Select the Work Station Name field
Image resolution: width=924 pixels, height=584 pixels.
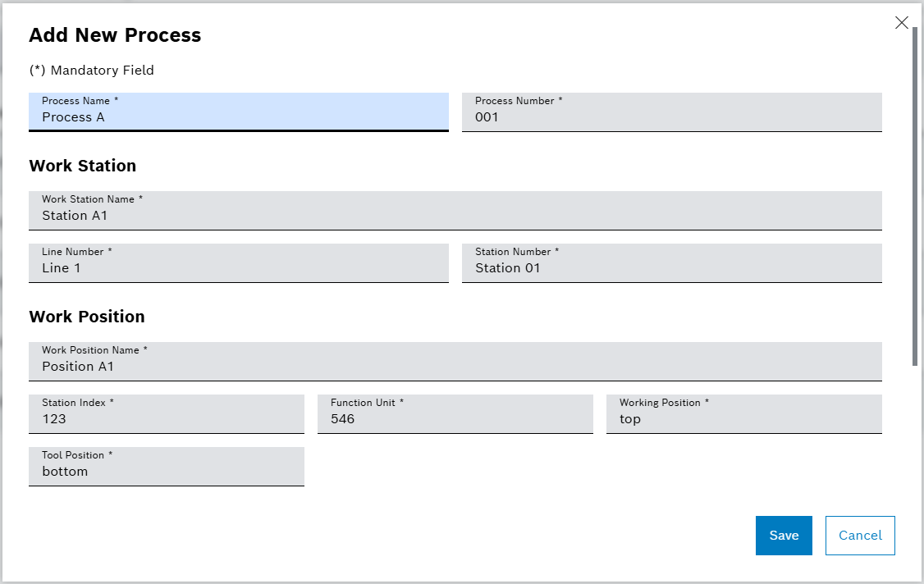[455, 211]
